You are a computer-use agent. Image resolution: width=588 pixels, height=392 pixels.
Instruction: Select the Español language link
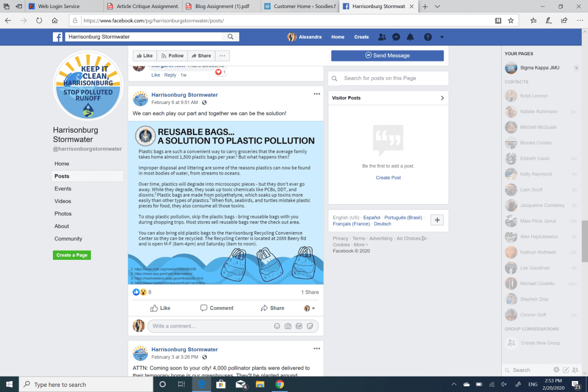[372, 218]
